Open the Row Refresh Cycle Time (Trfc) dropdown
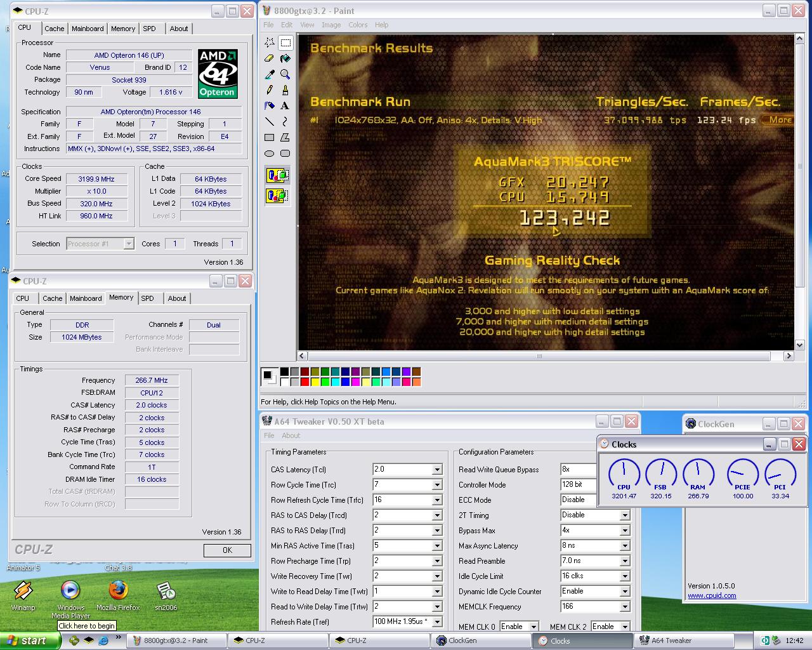The height and width of the screenshot is (650, 812). [x=437, y=500]
